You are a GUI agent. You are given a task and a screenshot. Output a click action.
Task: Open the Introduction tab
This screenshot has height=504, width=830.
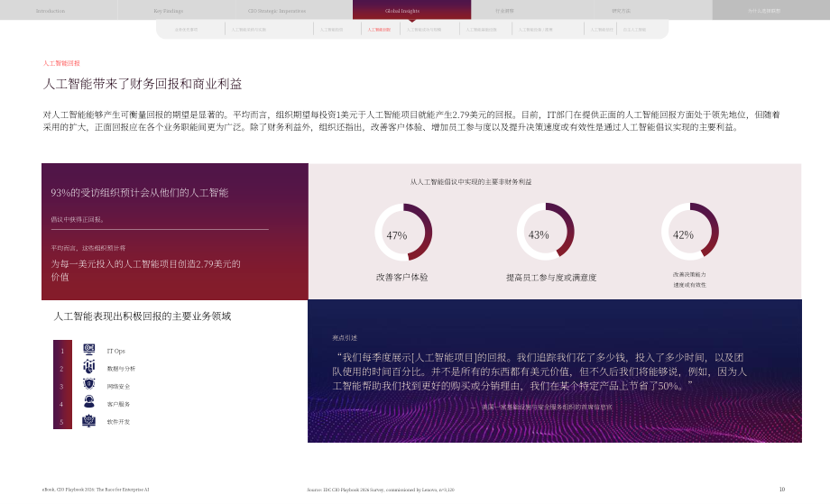[x=51, y=11]
